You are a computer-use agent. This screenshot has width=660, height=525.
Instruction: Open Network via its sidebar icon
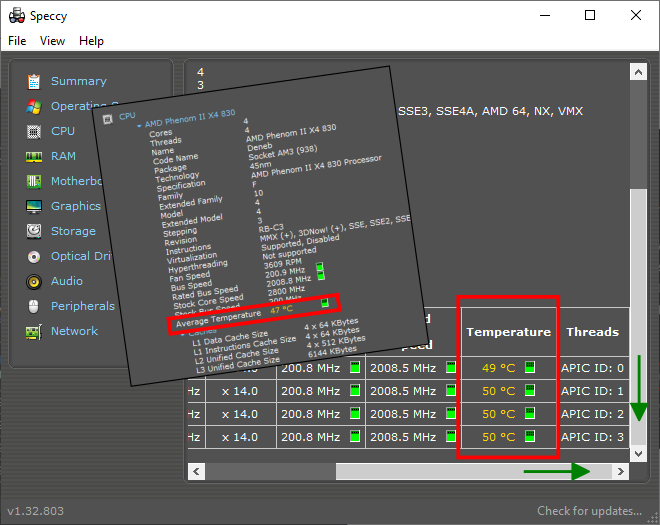coord(34,331)
